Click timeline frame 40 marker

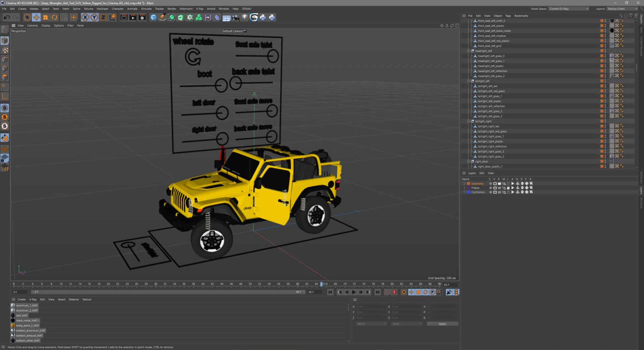tap(203, 284)
